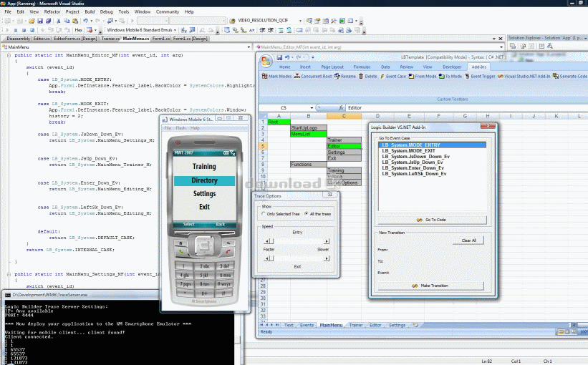Click the Cut scissors icon in Visual Studio toolbar

pyautogui.click(x=59, y=21)
